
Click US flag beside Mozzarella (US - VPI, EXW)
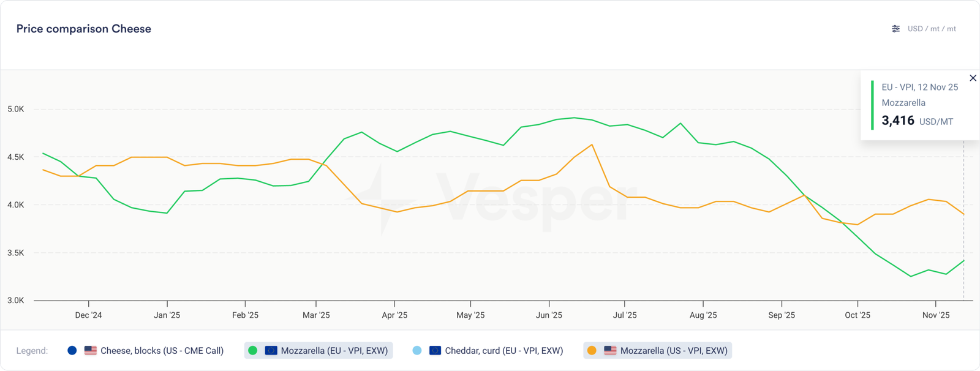[610, 351]
